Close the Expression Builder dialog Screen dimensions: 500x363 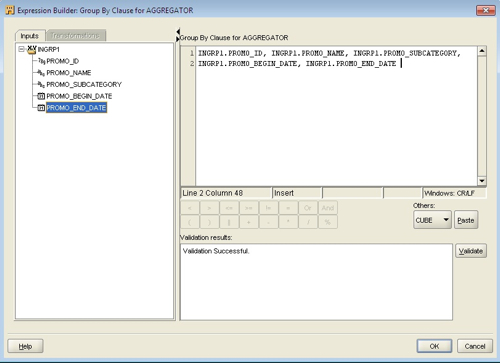pyautogui.click(x=486, y=10)
